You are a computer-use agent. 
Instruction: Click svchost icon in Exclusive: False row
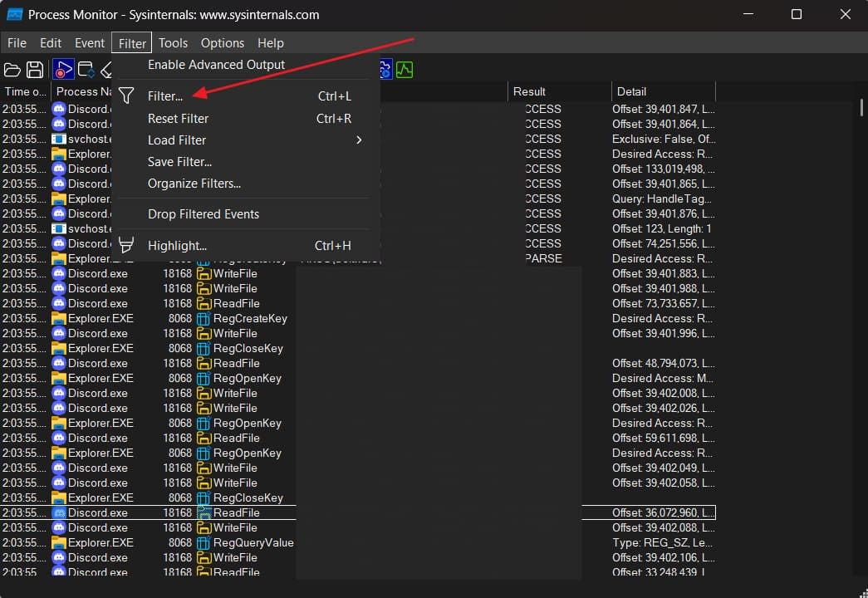[59, 139]
